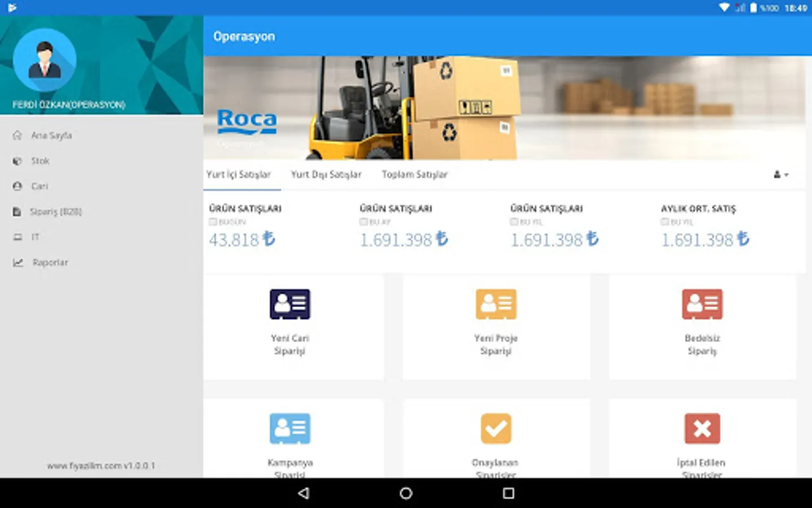Expand the user dropdown beside tabs
This screenshot has width=812, height=508.
pyautogui.click(x=781, y=175)
